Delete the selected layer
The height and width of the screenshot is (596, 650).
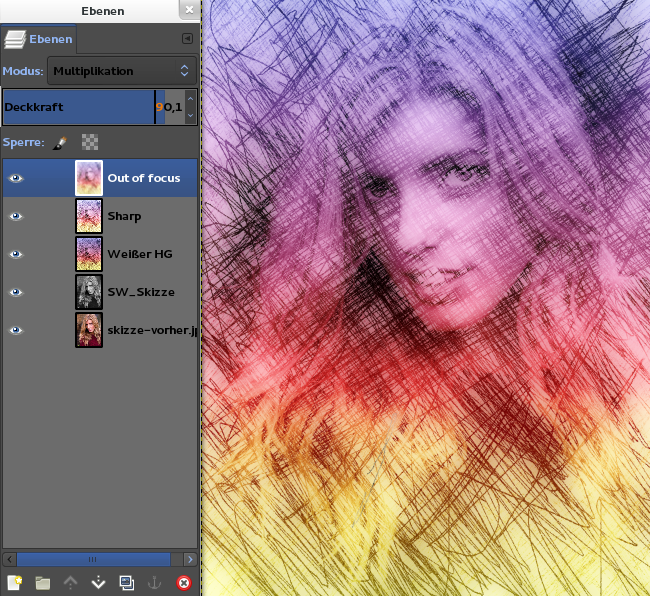[184, 583]
